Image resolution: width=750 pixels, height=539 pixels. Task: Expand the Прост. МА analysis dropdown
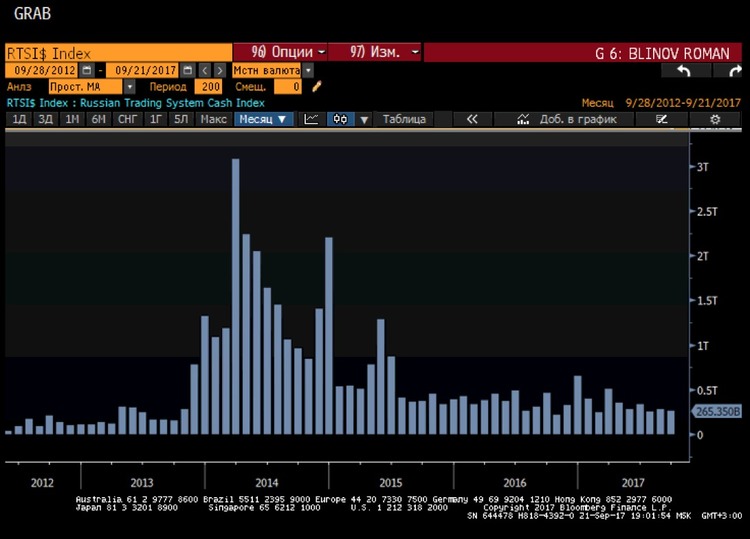(x=129, y=87)
